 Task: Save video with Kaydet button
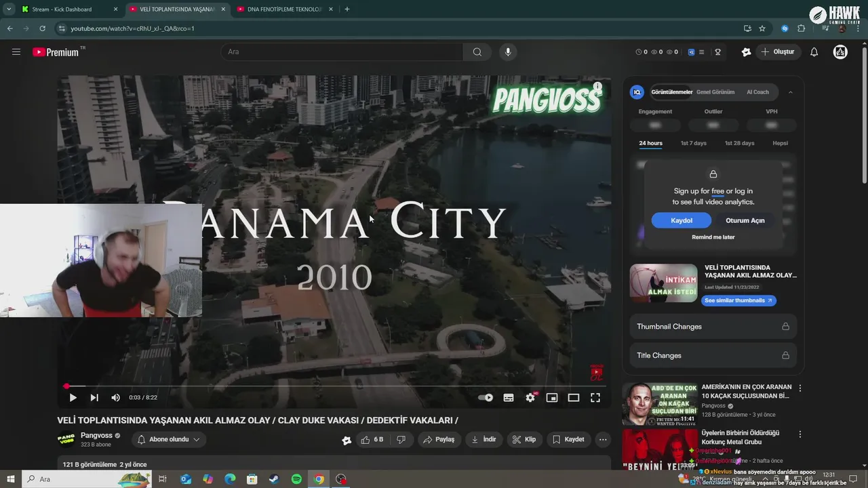click(x=568, y=440)
